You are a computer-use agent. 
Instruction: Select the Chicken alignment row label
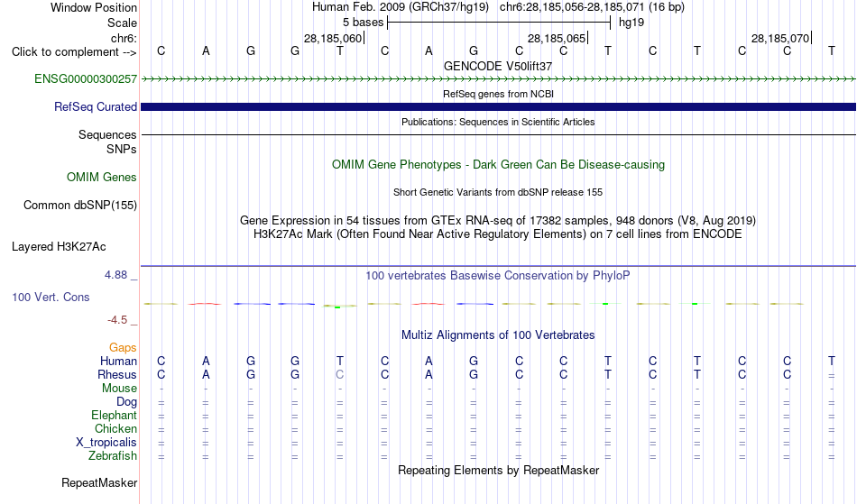[x=115, y=428]
